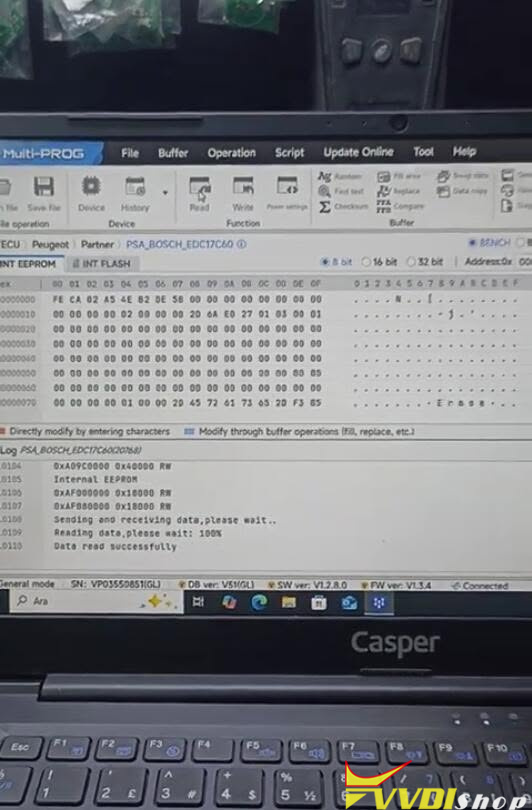532x810 pixels.
Task: Click the Multi-PROG taskbar icon
Action: tap(379, 603)
